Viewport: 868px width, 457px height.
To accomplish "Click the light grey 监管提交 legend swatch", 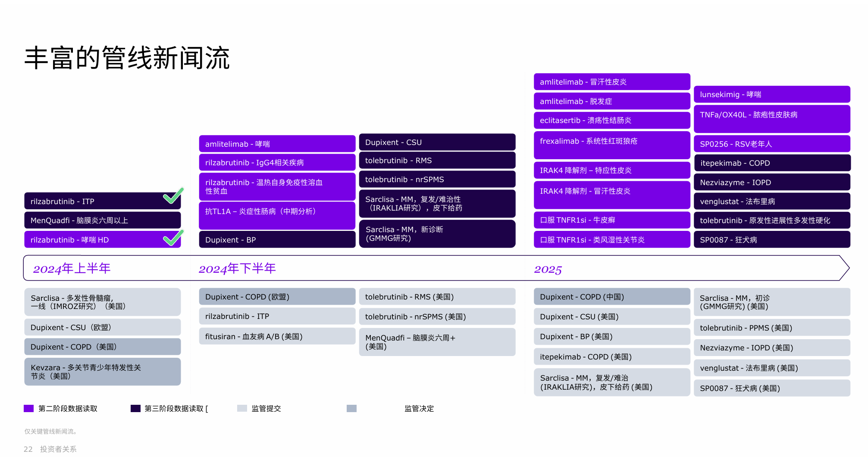I will 242,409.
